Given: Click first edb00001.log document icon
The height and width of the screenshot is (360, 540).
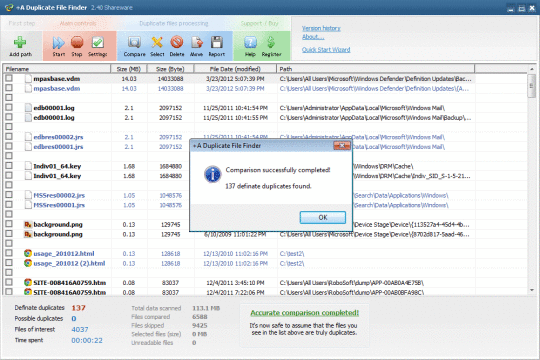Looking at the screenshot, I should coord(28,107).
